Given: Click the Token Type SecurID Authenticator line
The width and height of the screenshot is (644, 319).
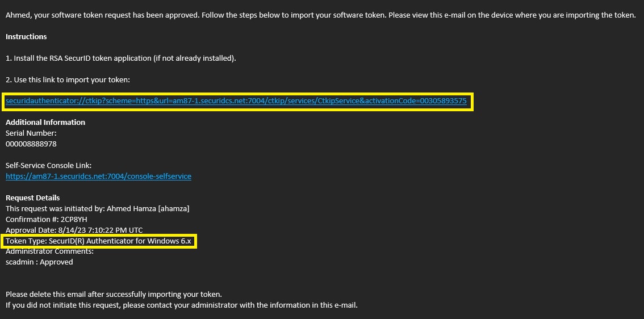Looking at the screenshot, I should [x=99, y=241].
